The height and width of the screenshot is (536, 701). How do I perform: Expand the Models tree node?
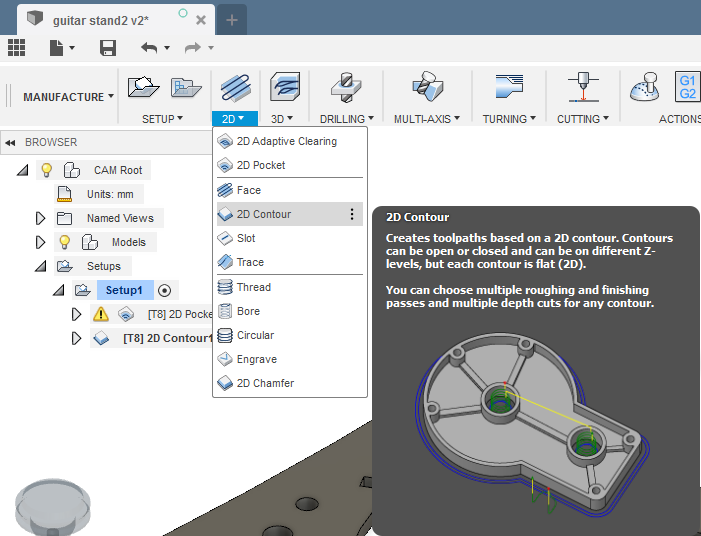(40, 242)
